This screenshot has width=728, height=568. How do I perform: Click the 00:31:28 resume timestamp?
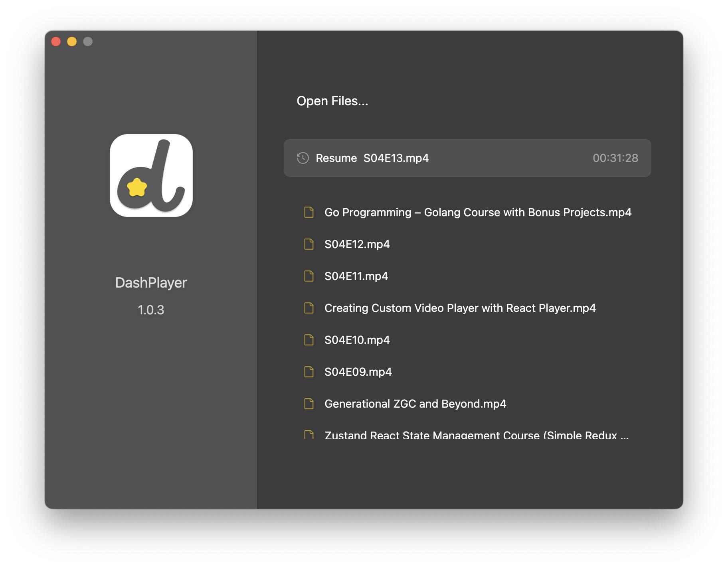click(615, 158)
